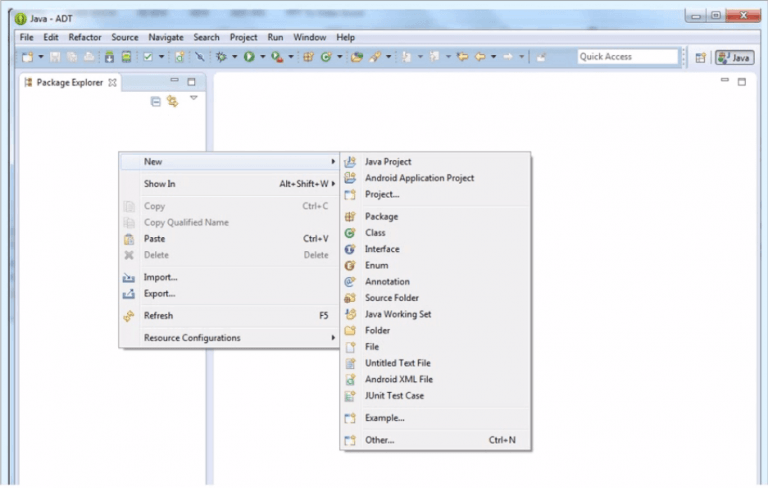Screen dimensions: 768x488
Task: Close the Package Explorer tab
Action: pyautogui.click(x=112, y=82)
